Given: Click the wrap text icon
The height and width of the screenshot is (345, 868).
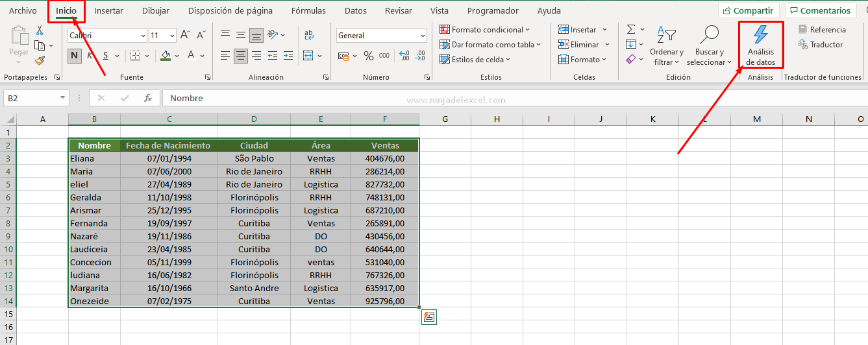Looking at the screenshot, I should (309, 35).
